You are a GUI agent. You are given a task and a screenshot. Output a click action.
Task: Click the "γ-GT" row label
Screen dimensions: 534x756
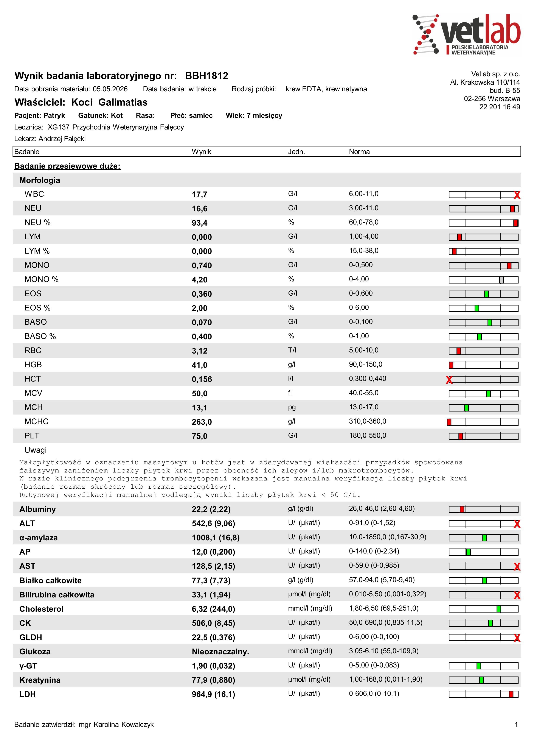28,666
